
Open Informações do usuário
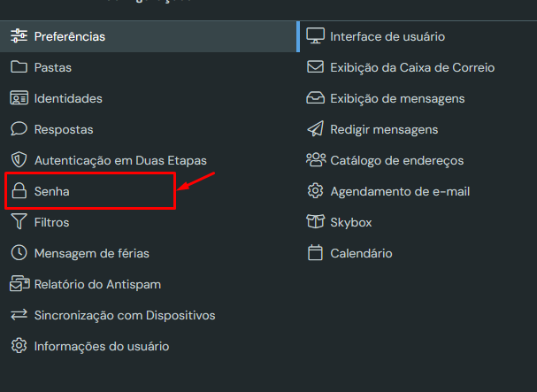(101, 346)
